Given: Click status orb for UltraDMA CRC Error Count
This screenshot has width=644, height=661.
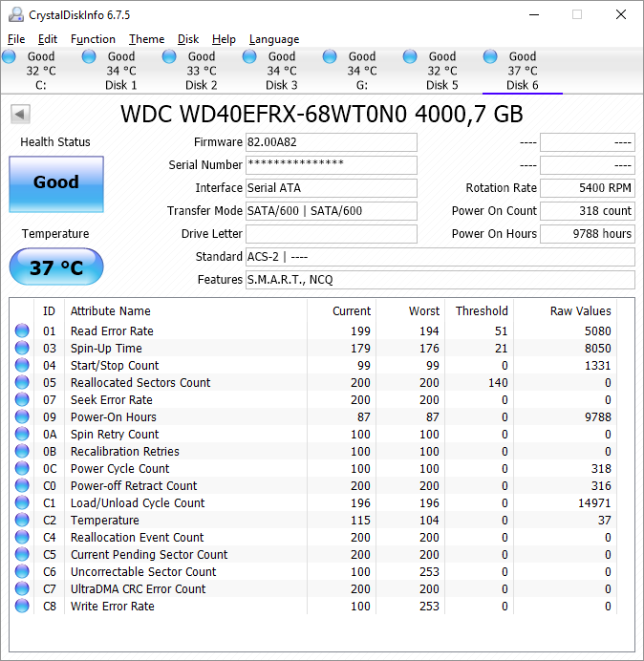Looking at the screenshot, I should [x=22, y=588].
